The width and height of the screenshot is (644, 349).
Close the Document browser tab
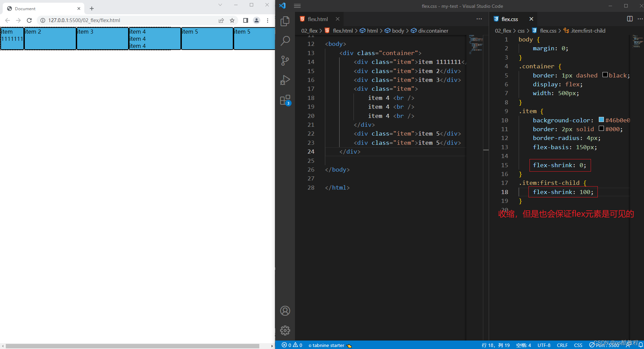79,8
